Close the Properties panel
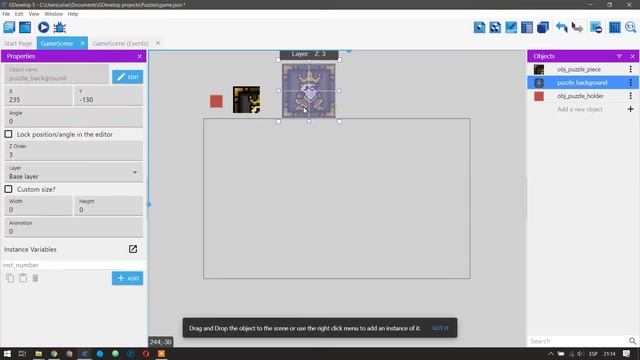 coord(140,56)
